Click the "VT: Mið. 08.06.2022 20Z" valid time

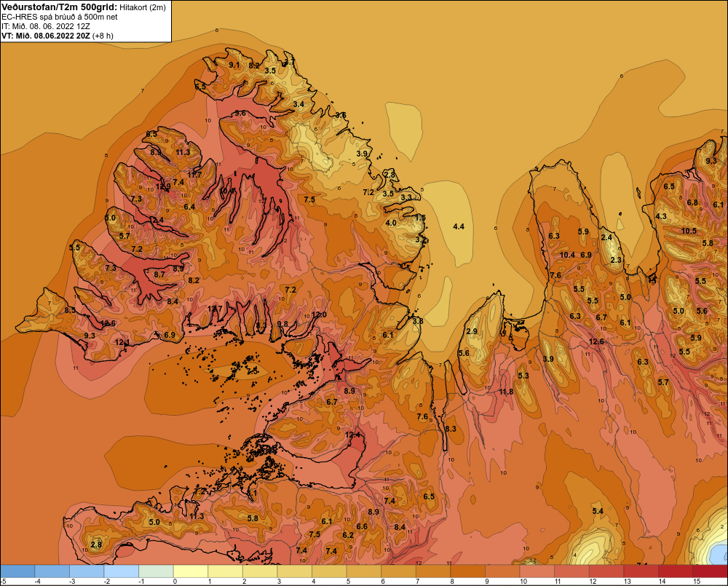(46, 36)
